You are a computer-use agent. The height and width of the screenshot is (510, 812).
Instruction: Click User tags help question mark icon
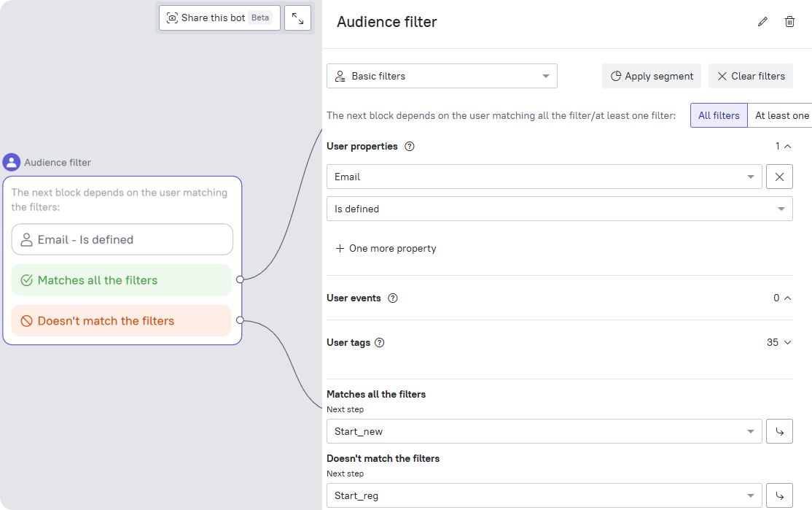(379, 342)
